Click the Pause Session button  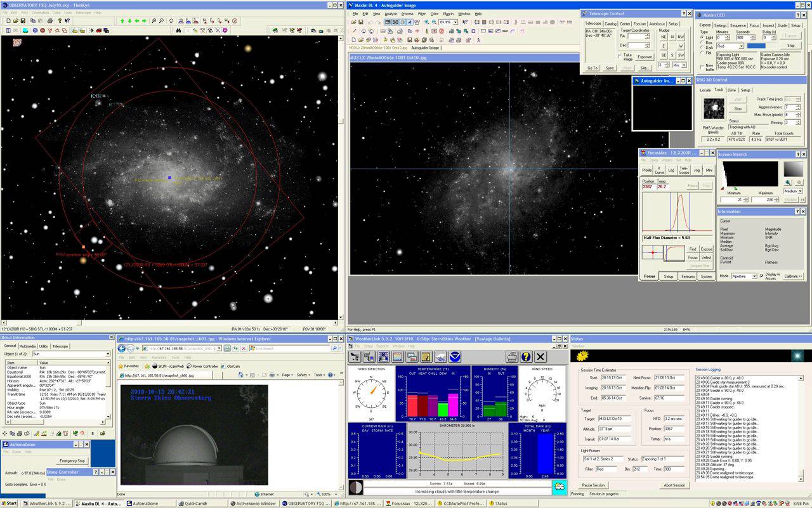[x=594, y=485]
